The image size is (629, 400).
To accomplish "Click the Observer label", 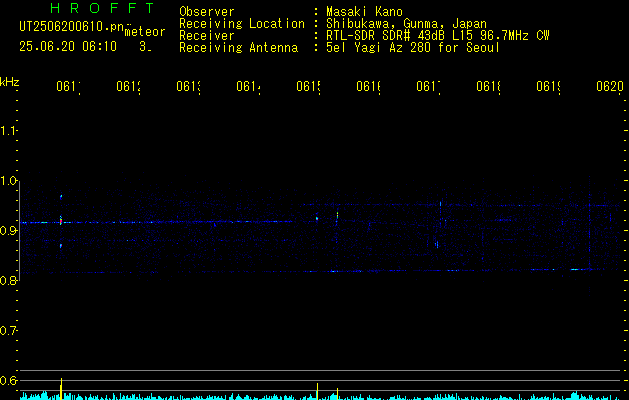I will (x=207, y=12).
